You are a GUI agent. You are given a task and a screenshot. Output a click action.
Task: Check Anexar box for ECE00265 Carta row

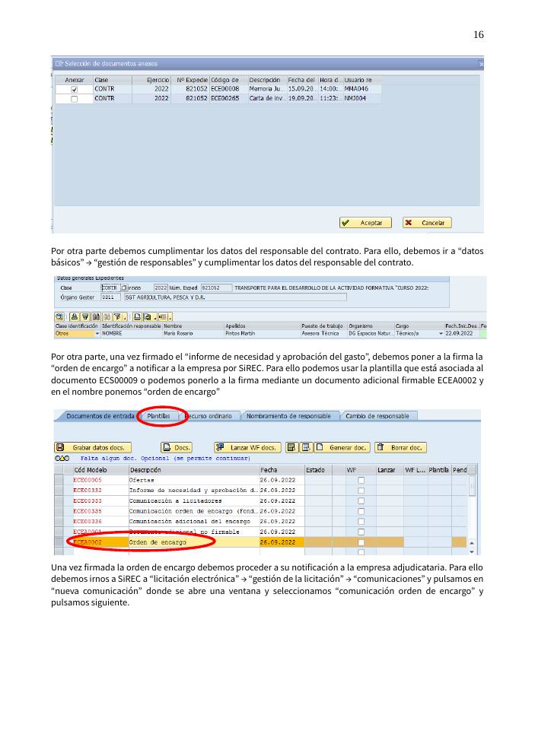tap(74, 99)
